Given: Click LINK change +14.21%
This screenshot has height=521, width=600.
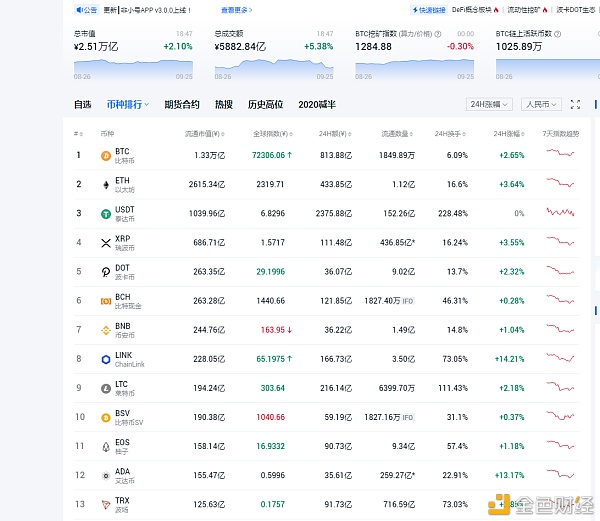Looking at the screenshot, I should [x=509, y=359].
